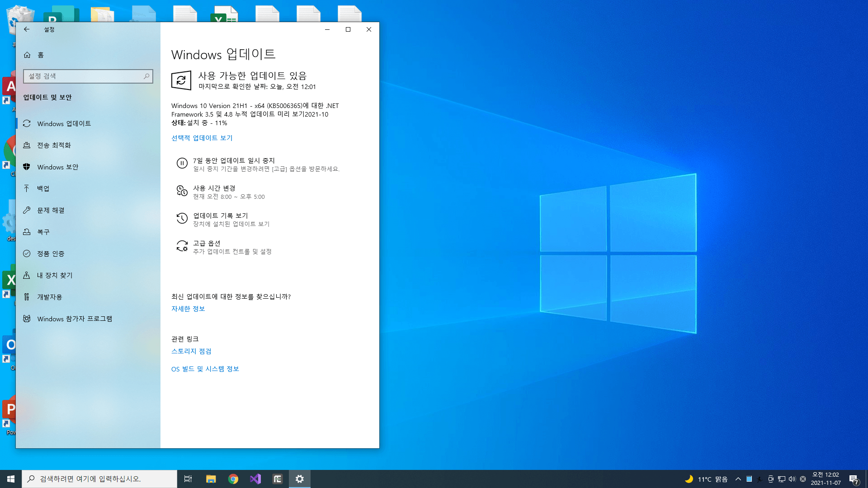
Task: Open 백업 sidebar item
Action: point(88,188)
